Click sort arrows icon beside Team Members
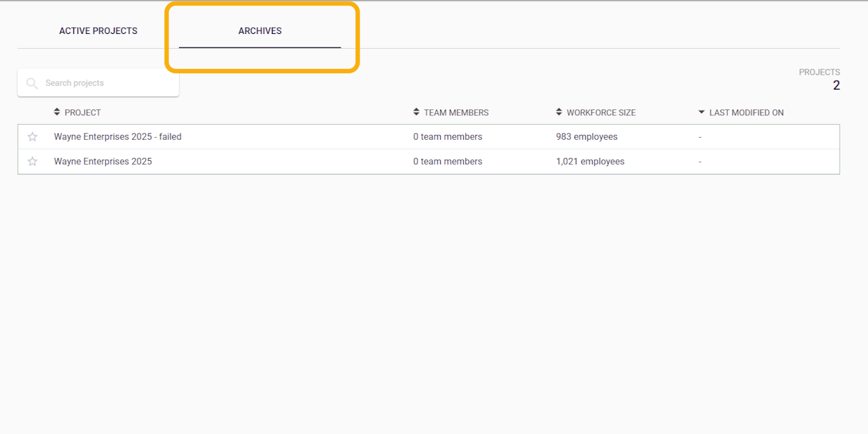868x434 pixels. [416, 112]
